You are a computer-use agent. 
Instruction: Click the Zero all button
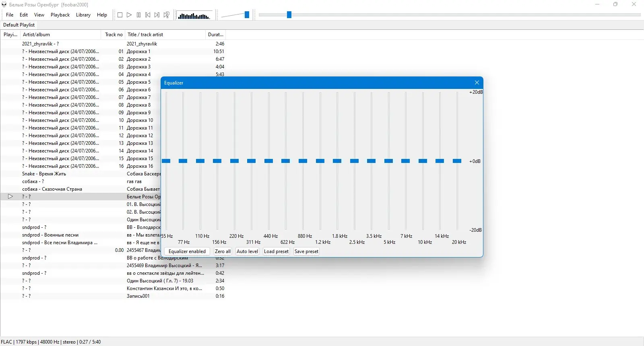pos(223,251)
